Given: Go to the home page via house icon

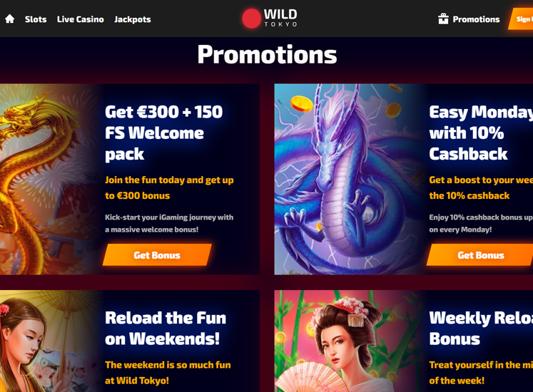Looking at the screenshot, I should (9, 19).
